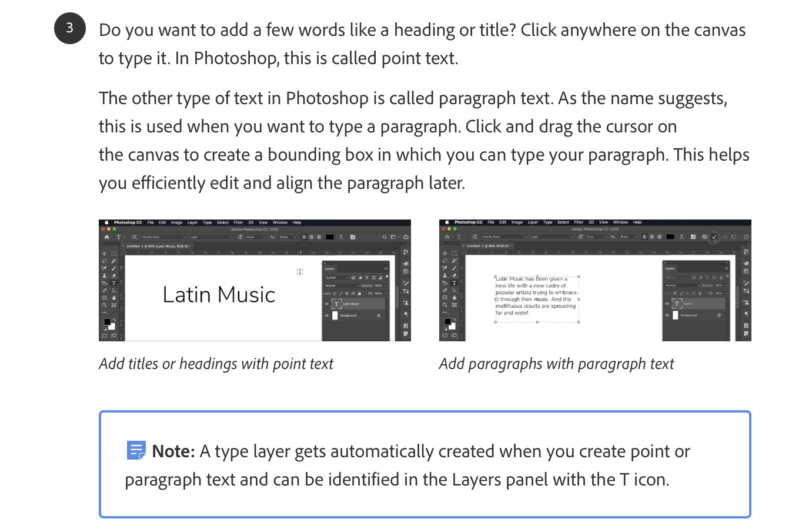Select the Type tool
812x532 pixels.
(x=113, y=283)
